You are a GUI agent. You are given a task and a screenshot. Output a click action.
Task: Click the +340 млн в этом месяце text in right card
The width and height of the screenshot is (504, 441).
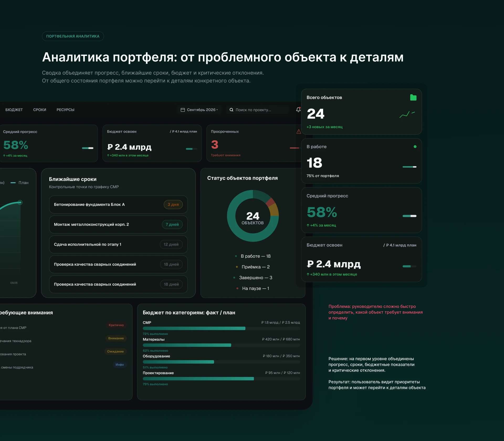click(332, 274)
